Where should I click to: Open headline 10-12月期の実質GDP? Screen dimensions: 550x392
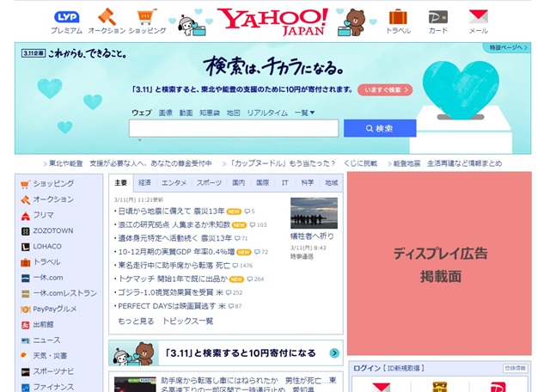pyautogui.click(x=176, y=252)
